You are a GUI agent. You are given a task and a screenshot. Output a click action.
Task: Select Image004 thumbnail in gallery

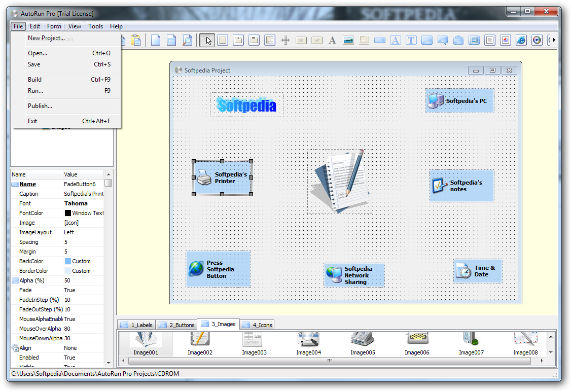[309, 343]
